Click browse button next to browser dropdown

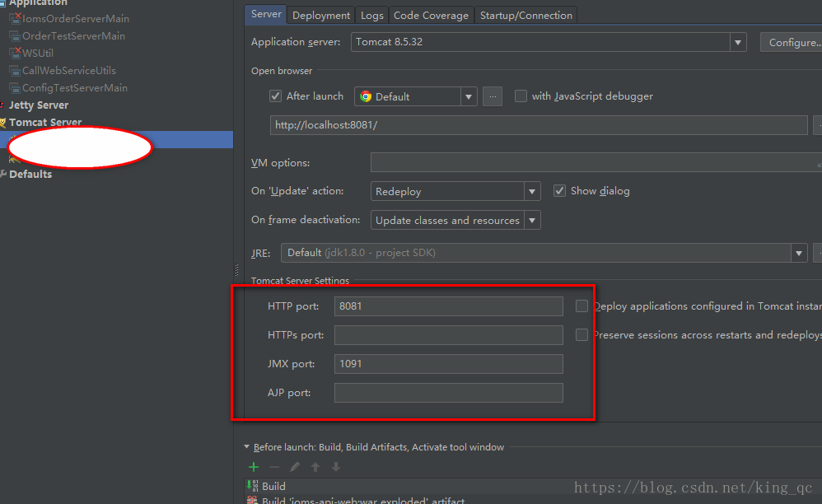pyautogui.click(x=493, y=96)
